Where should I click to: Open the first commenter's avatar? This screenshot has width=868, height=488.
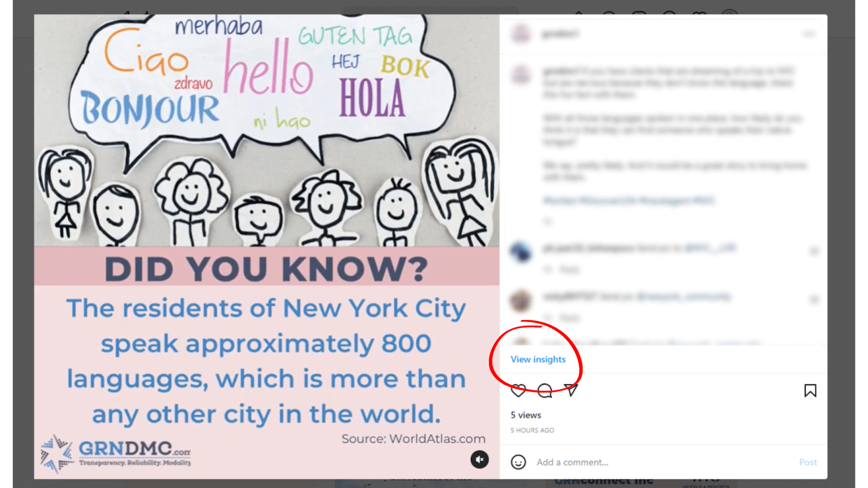coord(521,252)
